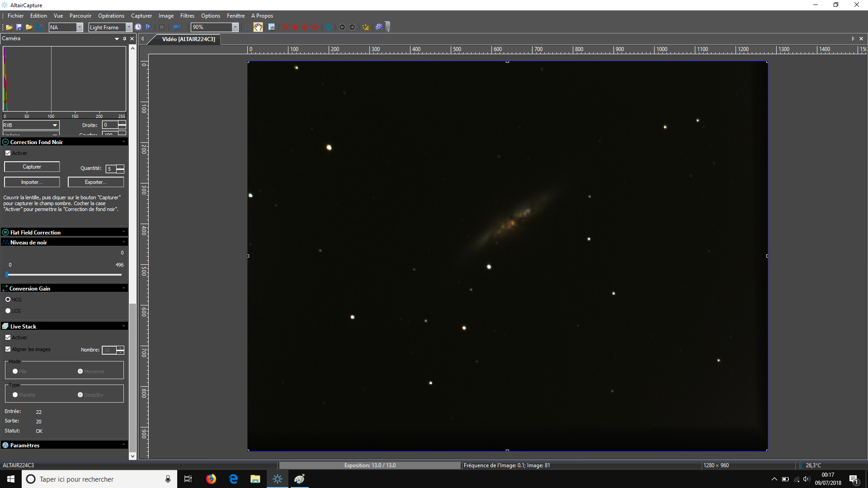Click the save floppy disk toolbar icon

click(x=19, y=27)
